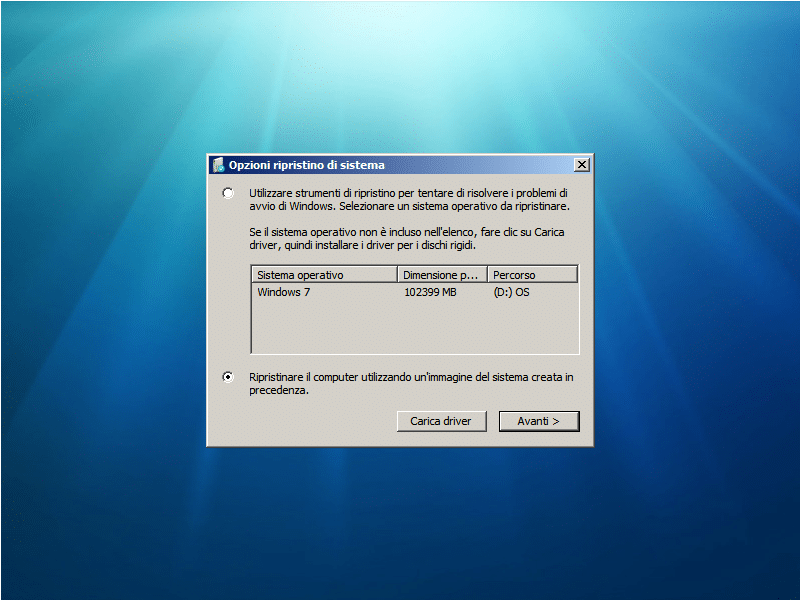Click the Carica driver button
Viewport: 800px width, 600px height.
click(x=441, y=421)
